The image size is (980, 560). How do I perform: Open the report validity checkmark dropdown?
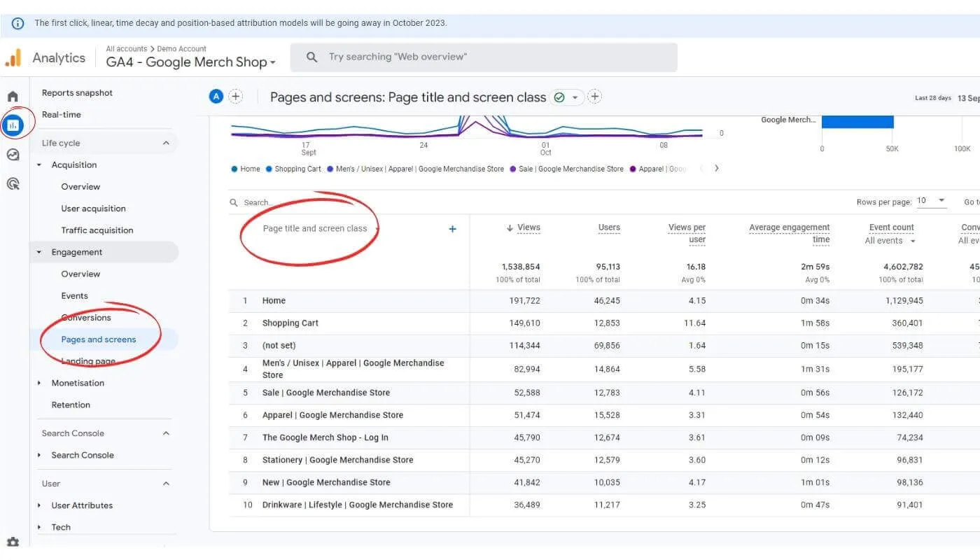pos(570,97)
